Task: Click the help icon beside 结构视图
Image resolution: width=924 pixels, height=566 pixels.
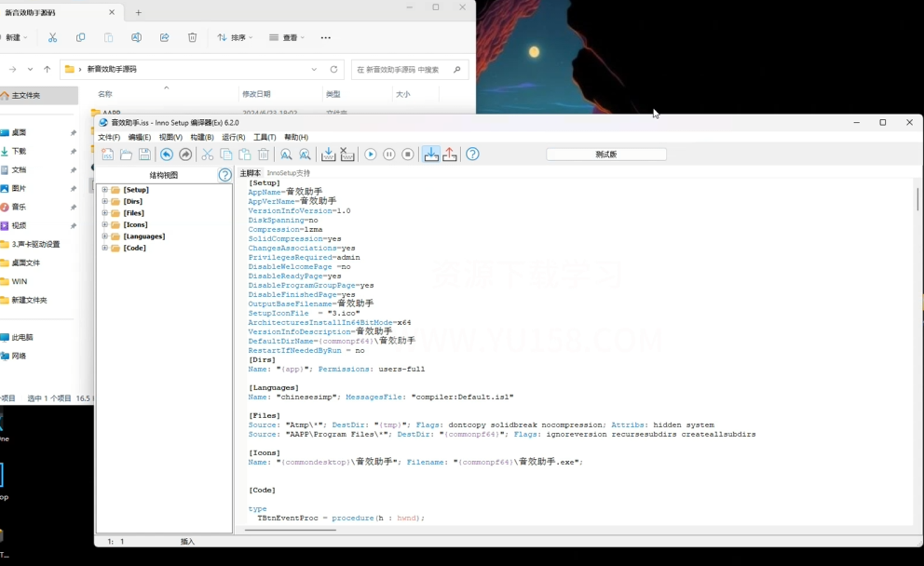Action: [224, 175]
